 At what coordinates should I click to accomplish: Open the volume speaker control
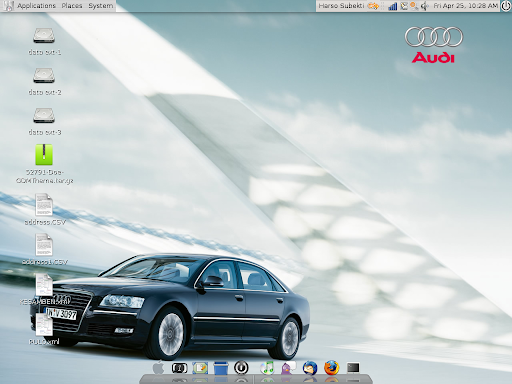pos(424,6)
